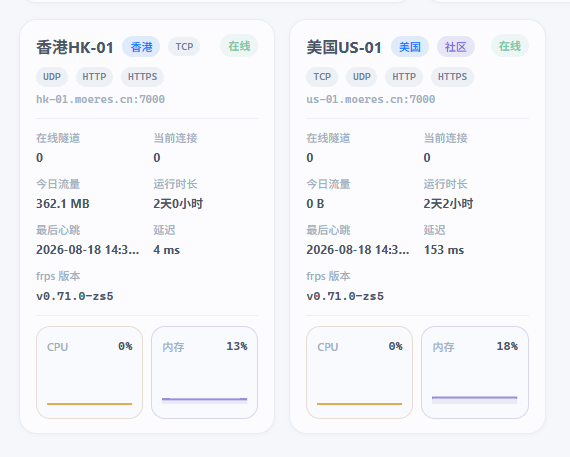Click 今日流量 value 362.1 MB
Image resolution: width=570 pixels, height=457 pixels.
pyautogui.click(x=63, y=204)
